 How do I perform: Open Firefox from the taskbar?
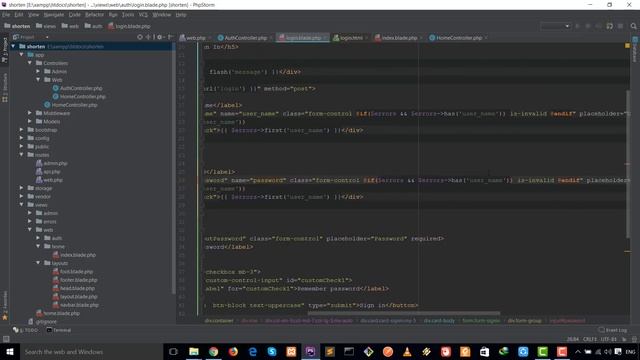click(233, 351)
